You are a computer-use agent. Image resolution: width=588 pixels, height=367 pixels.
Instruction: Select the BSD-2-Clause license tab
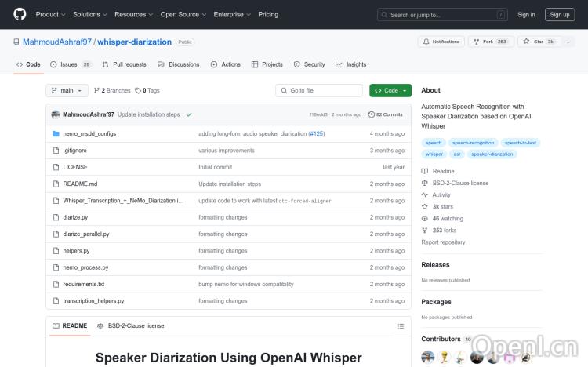pos(131,325)
